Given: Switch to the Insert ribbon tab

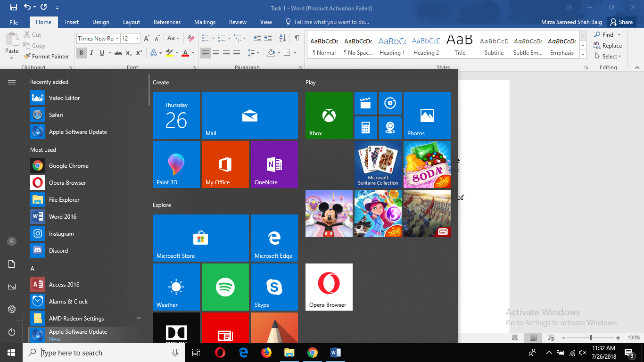Looking at the screenshot, I should click(x=72, y=22).
